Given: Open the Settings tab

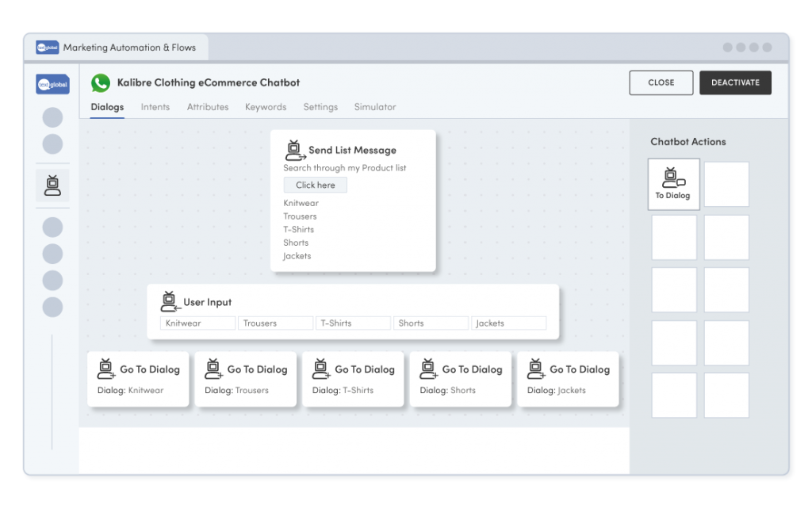Looking at the screenshot, I should pos(320,107).
